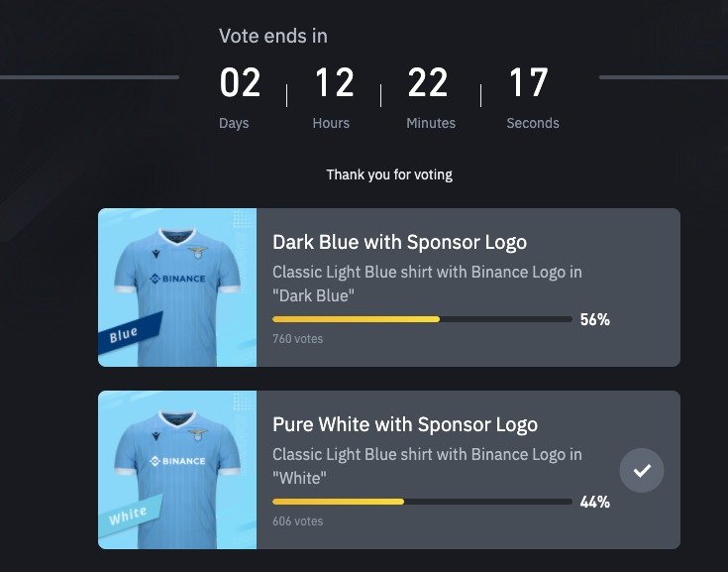The height and width of the screenshot is (572, 728).
Task: Click the Binance logo on the Dark Blue jersey
Action: pyautogui.click(x=178, y=280)
